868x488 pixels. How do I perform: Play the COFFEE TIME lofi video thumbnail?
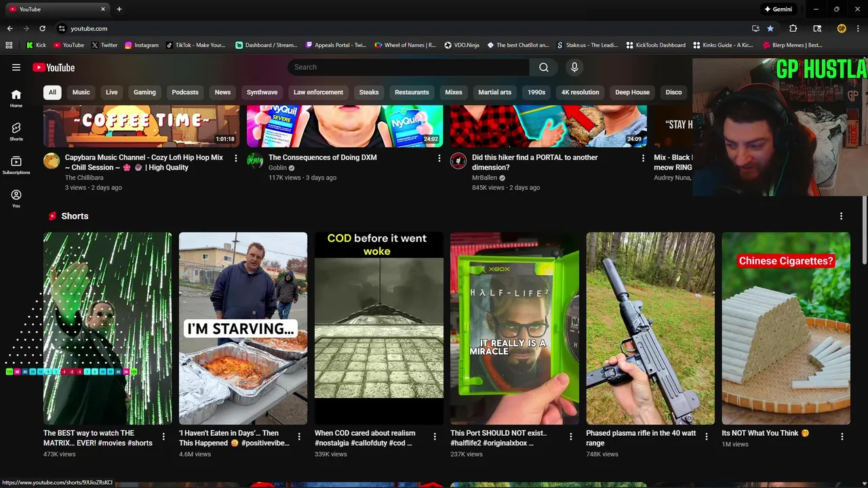(x=141, y=126)
